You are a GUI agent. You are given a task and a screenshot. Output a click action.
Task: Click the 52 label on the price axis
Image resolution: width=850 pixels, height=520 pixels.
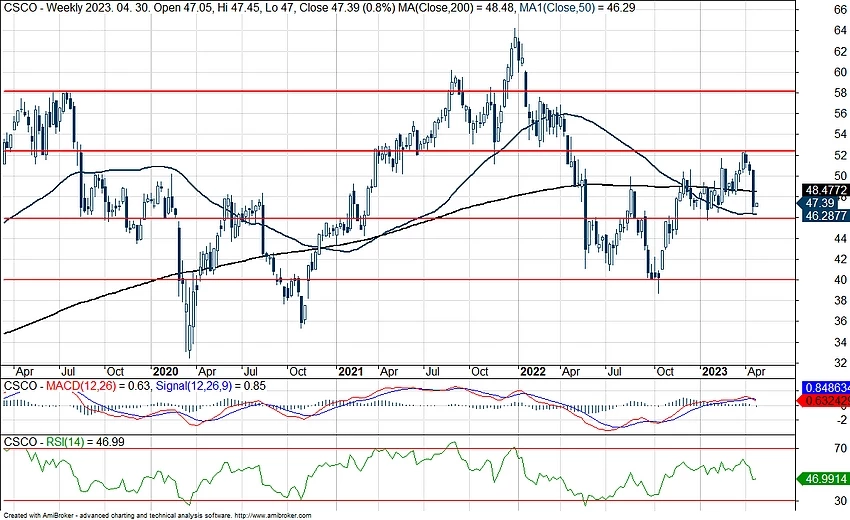coord(841,155)
